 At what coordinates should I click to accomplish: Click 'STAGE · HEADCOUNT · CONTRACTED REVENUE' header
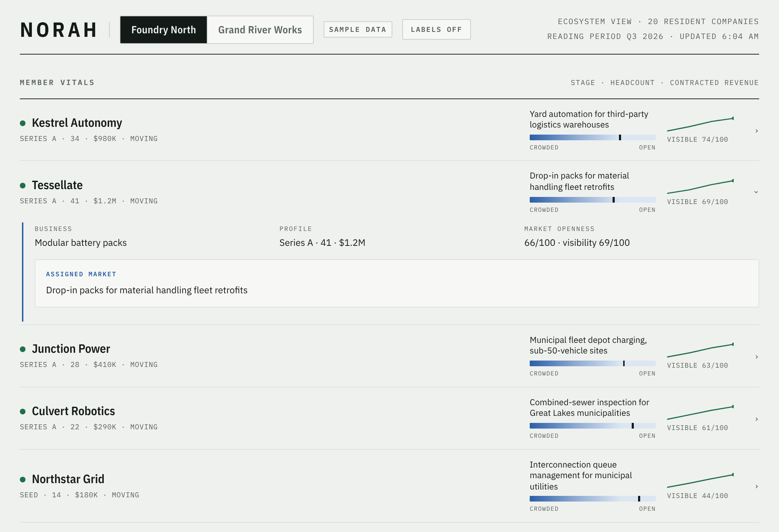pos(665,83)
